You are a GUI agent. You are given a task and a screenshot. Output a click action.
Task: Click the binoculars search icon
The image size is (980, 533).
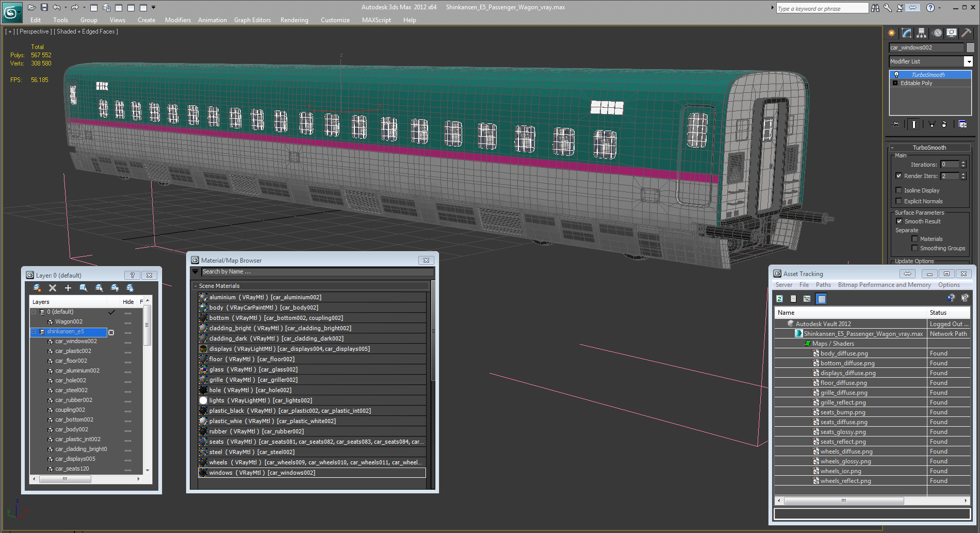[x=875, y=8]
